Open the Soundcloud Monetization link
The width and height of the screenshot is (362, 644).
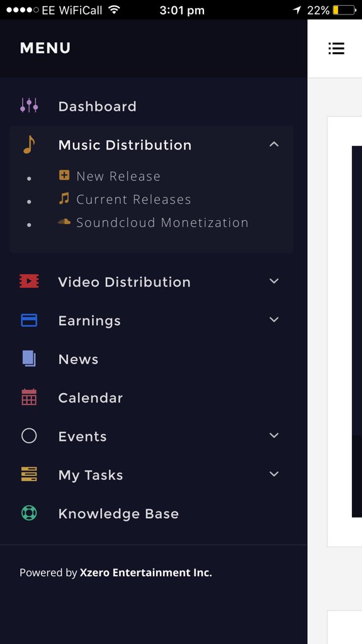coord(162,223)
